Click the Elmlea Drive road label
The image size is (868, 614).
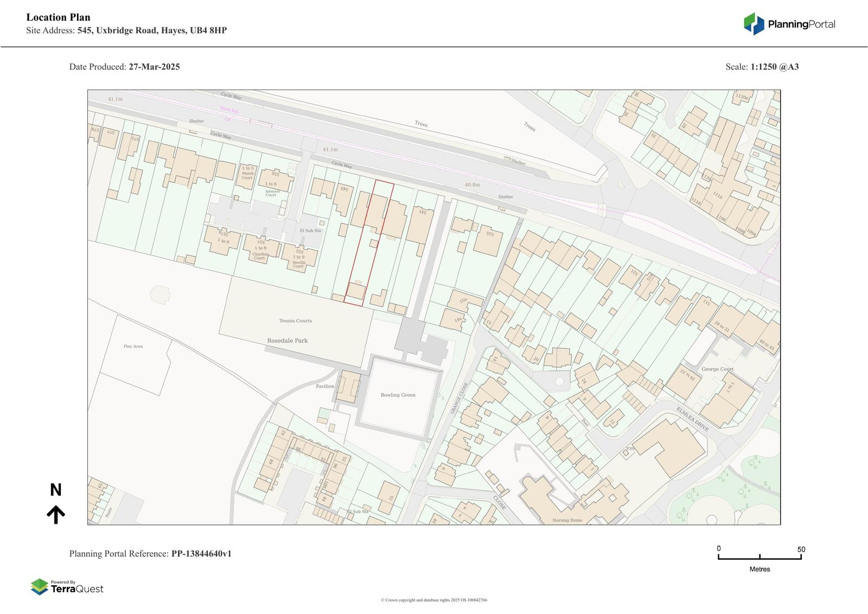click(x=692, y=419)
